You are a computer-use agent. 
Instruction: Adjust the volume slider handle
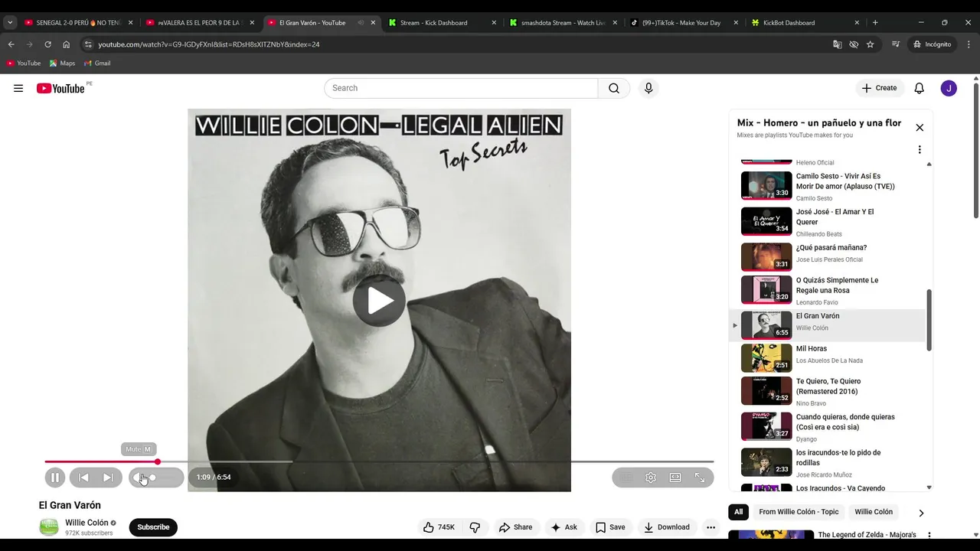[152, 478]
